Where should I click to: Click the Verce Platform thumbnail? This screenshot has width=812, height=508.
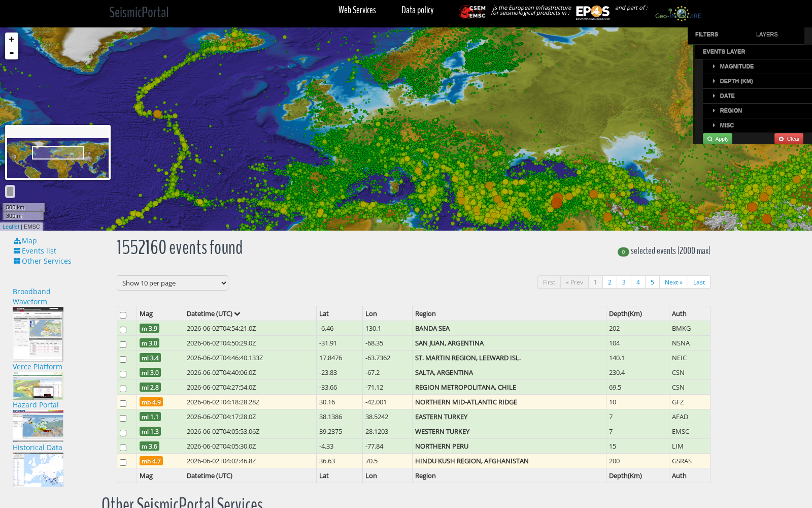click(38, 386)
